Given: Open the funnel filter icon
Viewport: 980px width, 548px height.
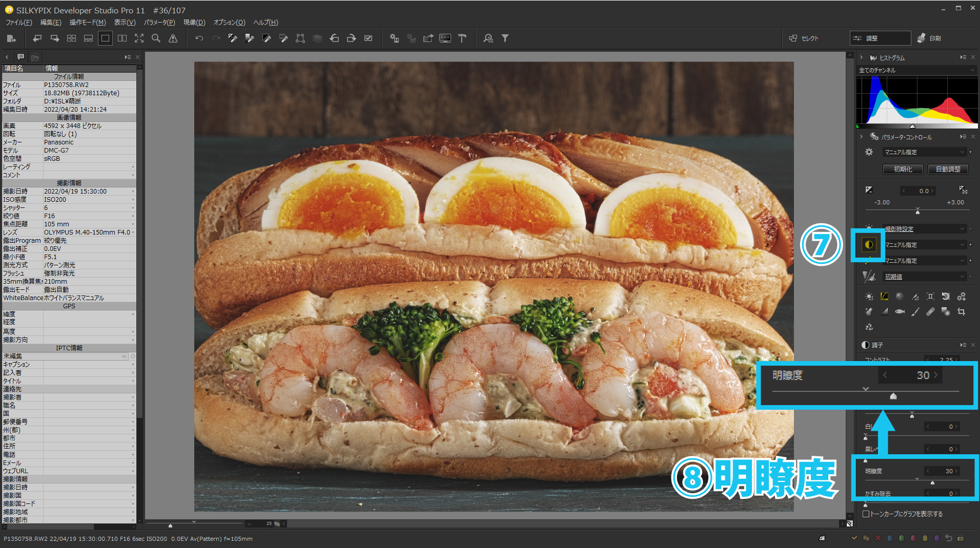Looking at the screenshot, I should [x=505, y=38].
